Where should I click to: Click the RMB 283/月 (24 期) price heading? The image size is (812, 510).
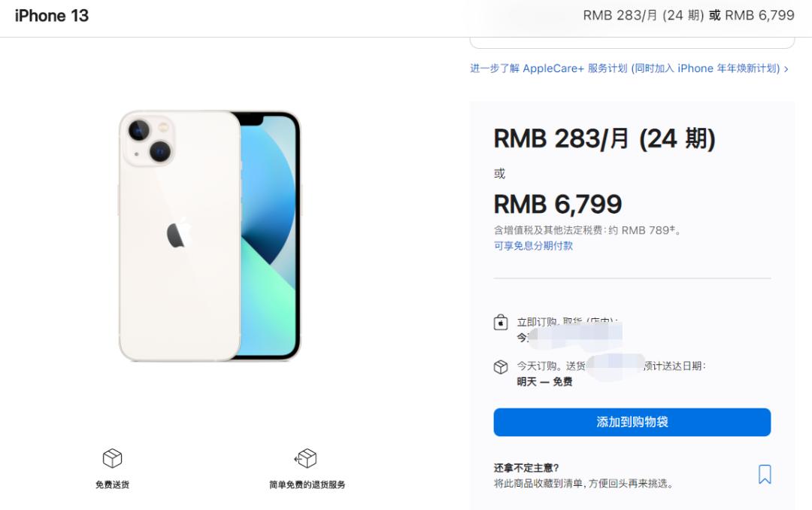tap(604, 139)
